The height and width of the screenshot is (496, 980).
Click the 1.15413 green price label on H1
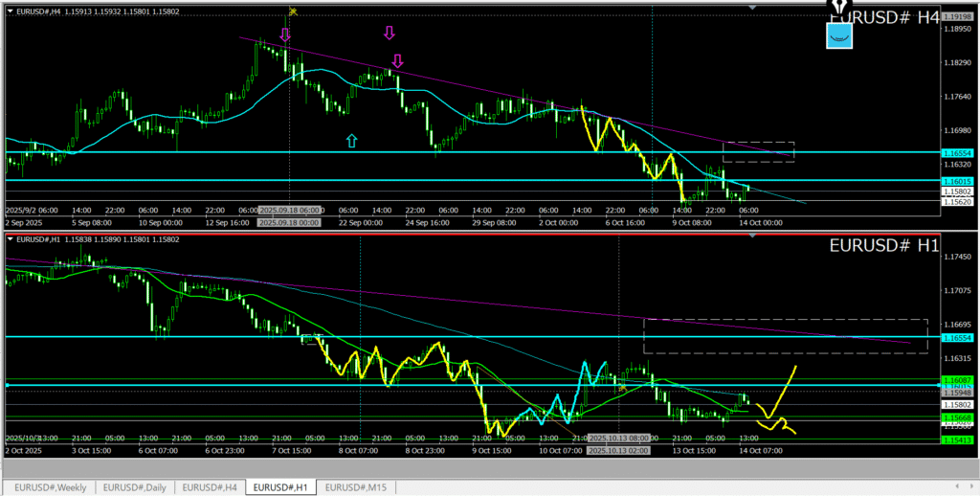point(957,440)
